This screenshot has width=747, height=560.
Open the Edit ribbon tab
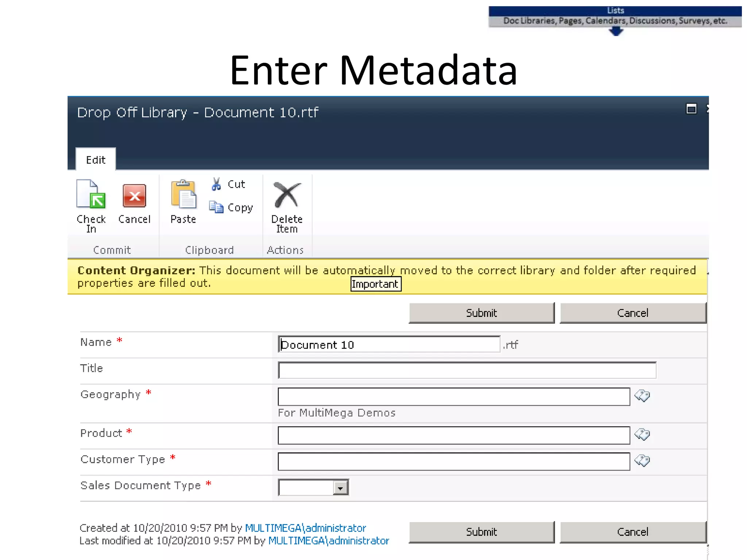(x=96, y=160)
